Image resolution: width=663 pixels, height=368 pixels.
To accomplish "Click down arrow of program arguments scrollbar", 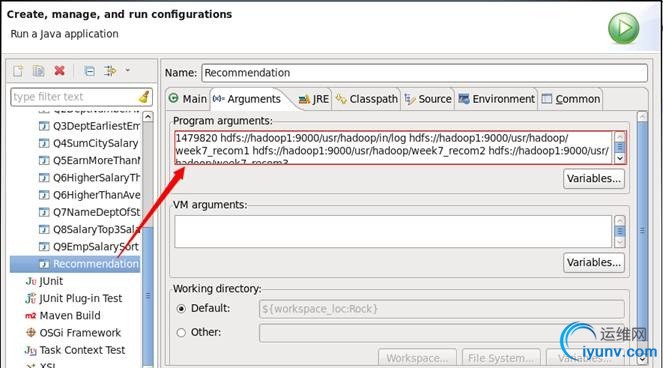I will [x=620, y=158].
